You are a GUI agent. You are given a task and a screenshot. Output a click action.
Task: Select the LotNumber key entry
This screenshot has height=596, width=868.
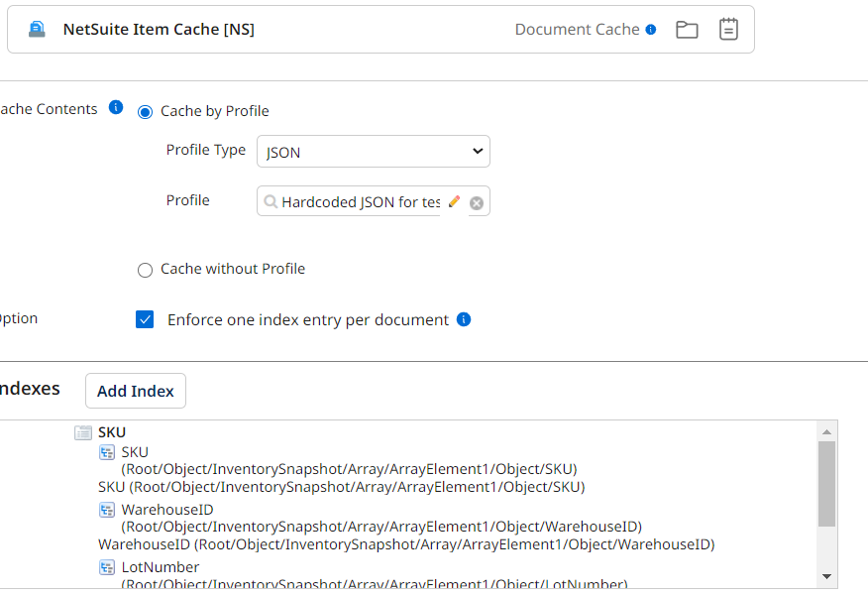[160, 567]
